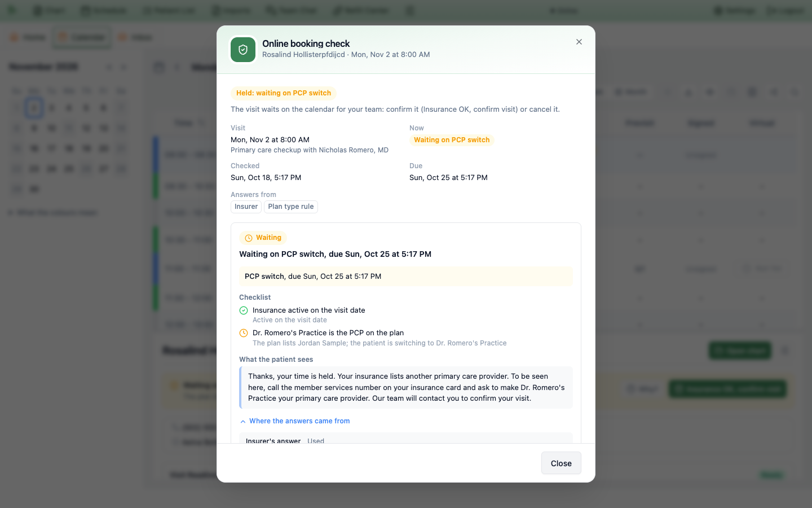Click the green check icon beside Insurance active
This screenshot has width=812, height=508.
(244, 310)
